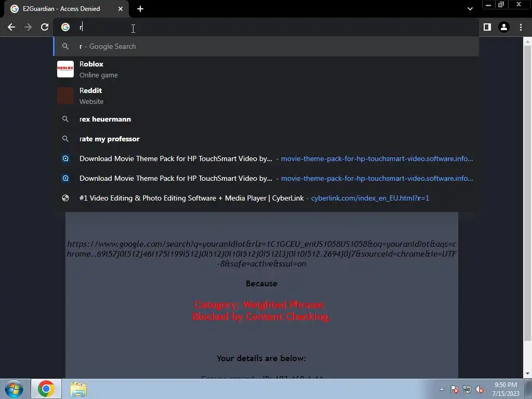Open the network status tray icon

point(467,389)
